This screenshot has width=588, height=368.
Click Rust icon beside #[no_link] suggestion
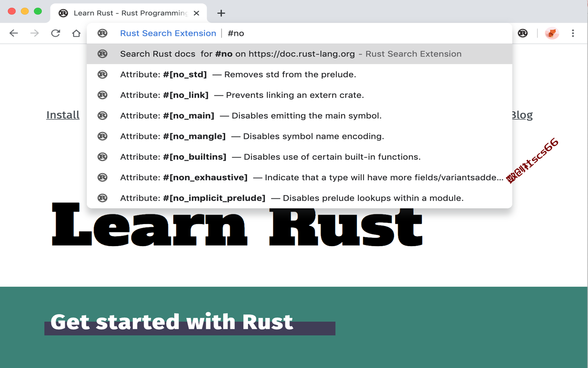tap(102, 95)
